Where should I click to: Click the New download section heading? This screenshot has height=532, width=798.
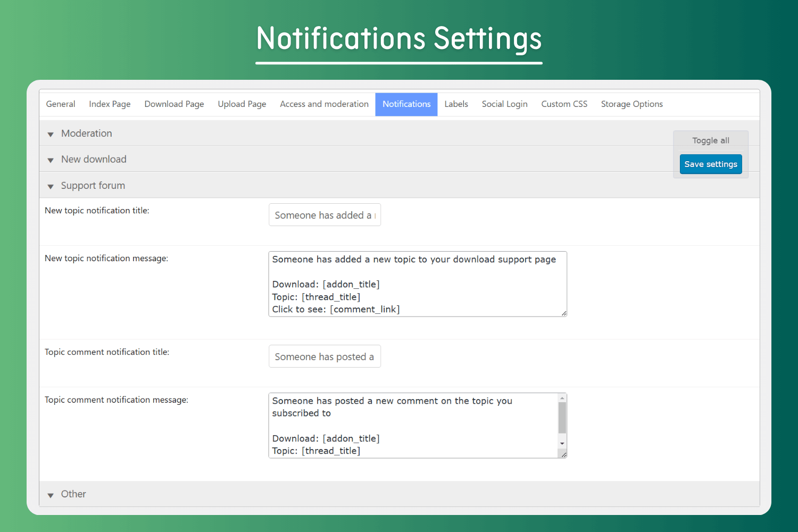94,160
